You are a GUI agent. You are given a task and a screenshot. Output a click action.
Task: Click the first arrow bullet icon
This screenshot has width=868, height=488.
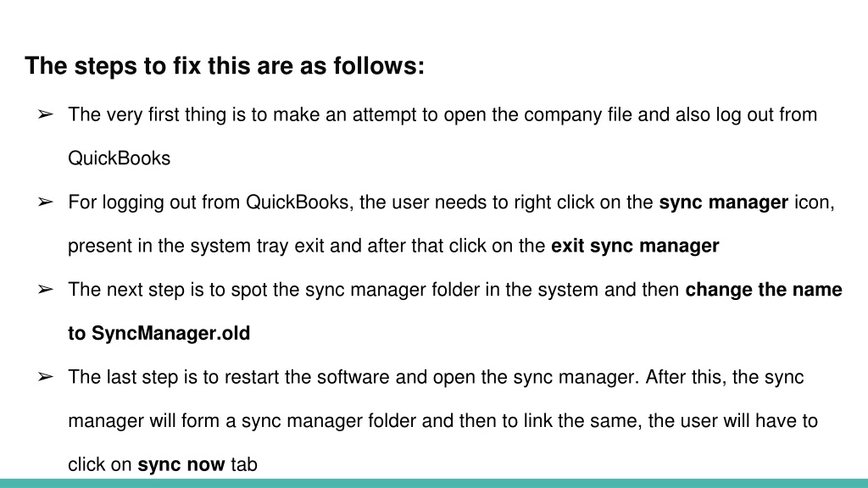pyautogui.click(x=46, y=114)
